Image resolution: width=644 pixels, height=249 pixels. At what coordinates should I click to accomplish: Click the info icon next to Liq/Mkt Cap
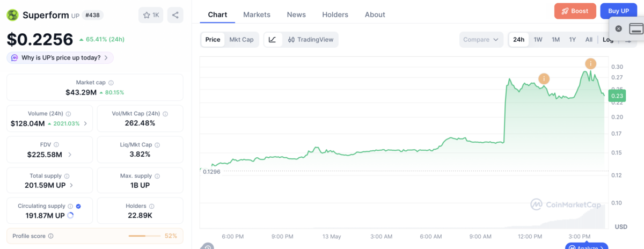[158, 145]
